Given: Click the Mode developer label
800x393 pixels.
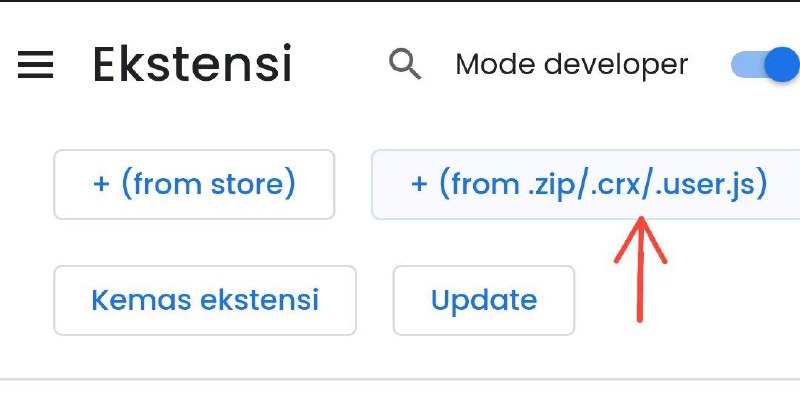Looking at the screenshot, I should (571, 65).
